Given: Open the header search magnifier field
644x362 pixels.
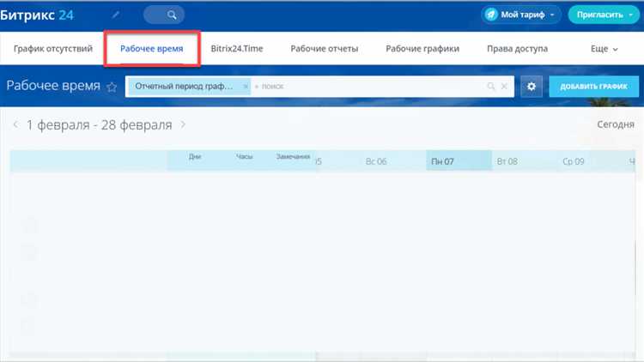Looking at the screenshot, I should [164, 15].
